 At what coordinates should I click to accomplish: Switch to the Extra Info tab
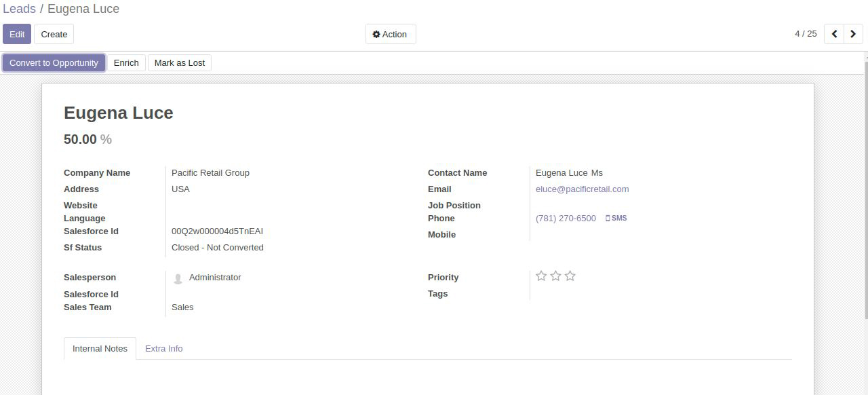click(163, 348)
